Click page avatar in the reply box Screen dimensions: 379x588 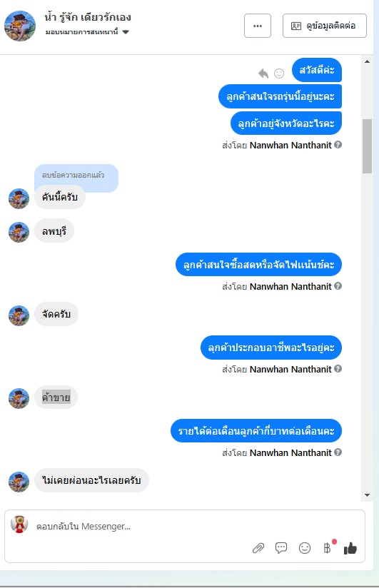(x=19, y=524)
